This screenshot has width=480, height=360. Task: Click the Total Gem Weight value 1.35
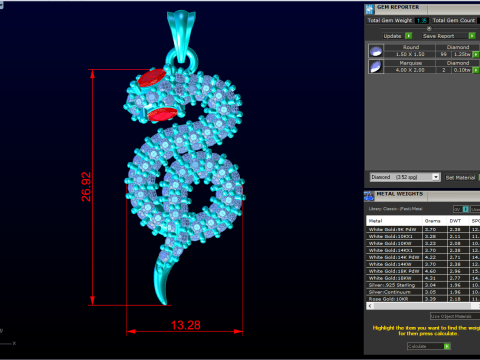(422, 20)
